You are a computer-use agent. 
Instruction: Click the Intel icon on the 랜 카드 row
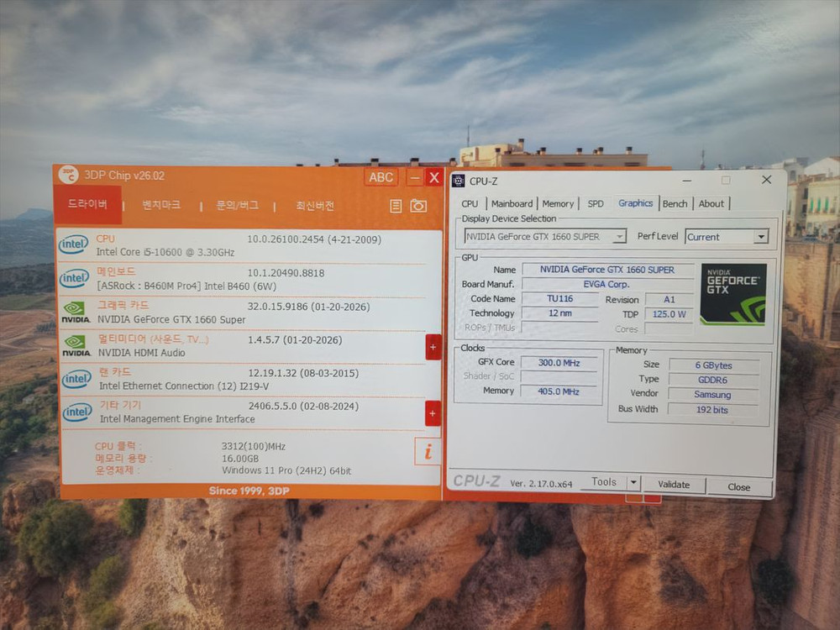pos(76,379)
